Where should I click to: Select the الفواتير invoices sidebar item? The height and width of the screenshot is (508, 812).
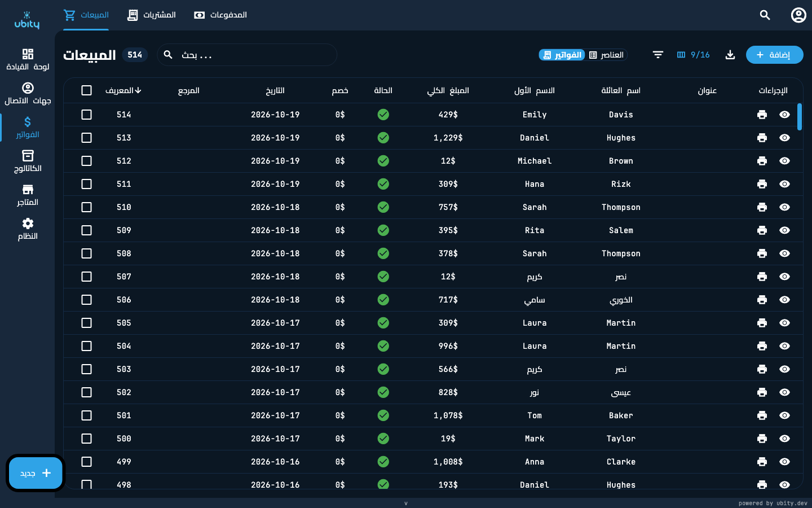[28, 127]
